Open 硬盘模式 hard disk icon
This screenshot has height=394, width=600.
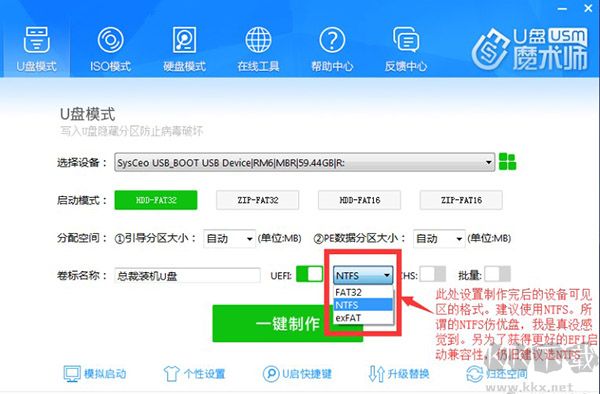pyautogui.click(x=184, y=40)
